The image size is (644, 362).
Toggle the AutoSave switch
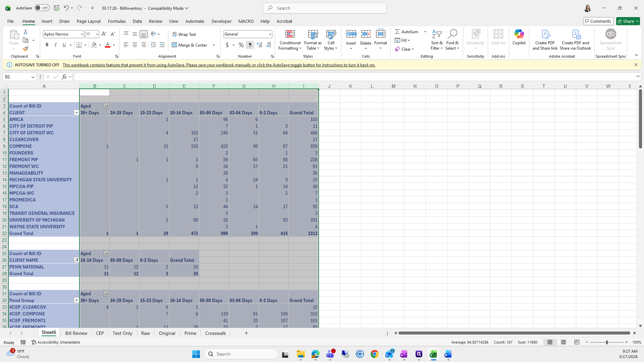pyautogui.click(x=42, y=8)
